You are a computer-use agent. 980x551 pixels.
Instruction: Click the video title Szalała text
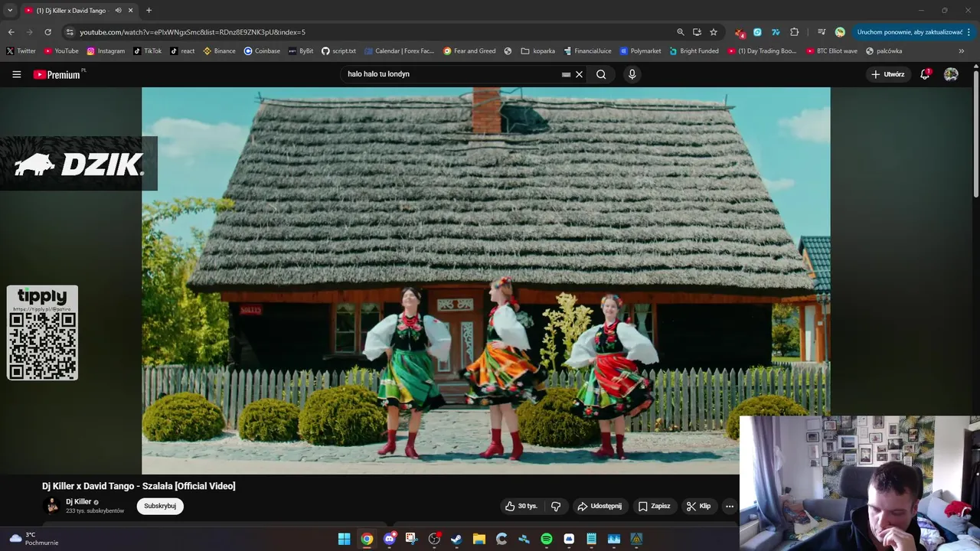[139, 486]
